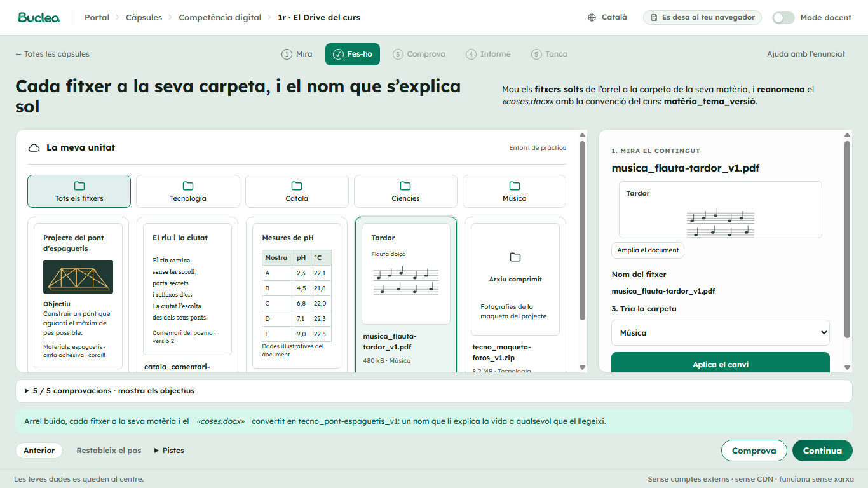
Task: Click the checkmark icon in the Fes-ho step
Action: [x=338, y=54]
